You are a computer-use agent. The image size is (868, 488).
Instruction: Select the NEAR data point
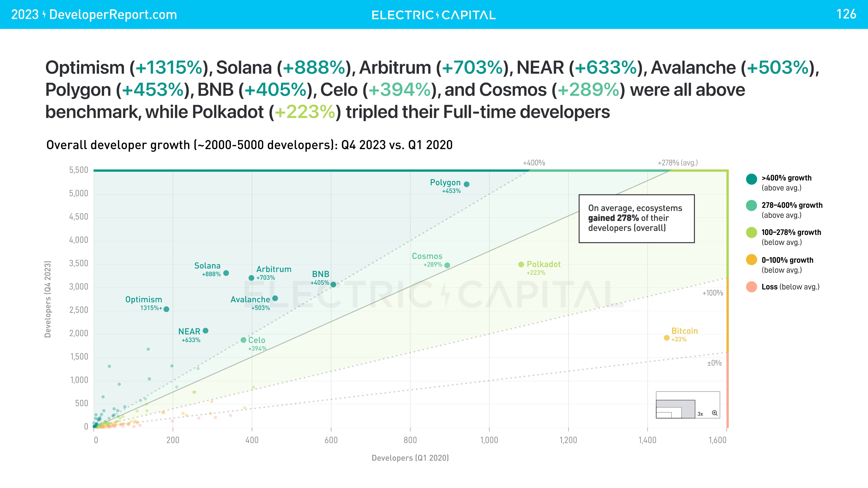point(205,331)
